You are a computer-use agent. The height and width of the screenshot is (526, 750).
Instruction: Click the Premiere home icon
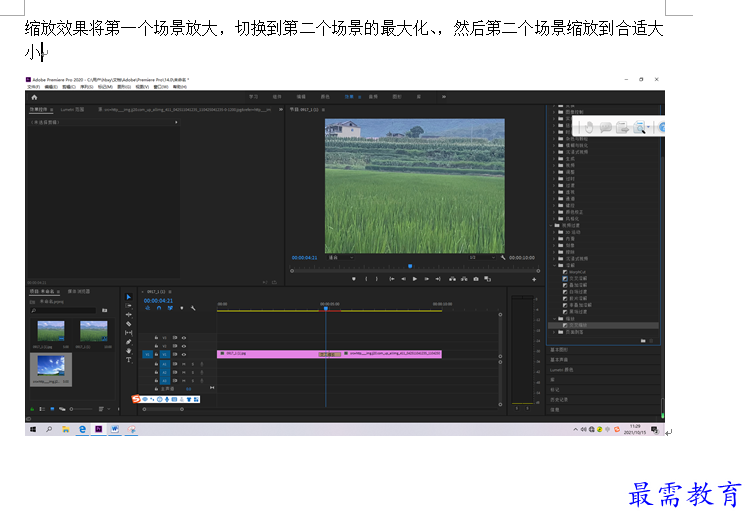tap(34, 97)
